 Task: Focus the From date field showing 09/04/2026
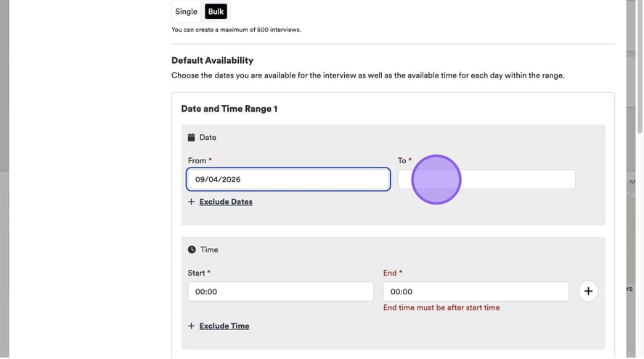288,179
